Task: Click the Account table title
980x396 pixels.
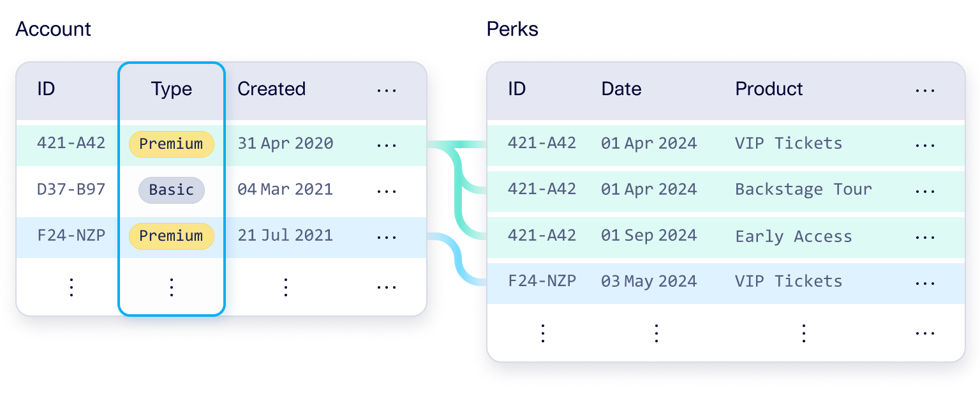Action: 53,29
